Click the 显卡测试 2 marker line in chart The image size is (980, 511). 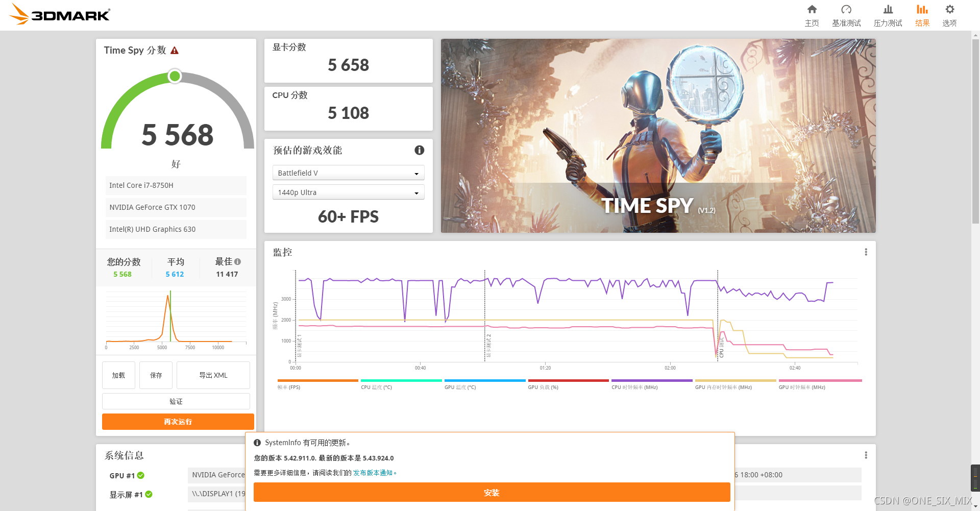[485, 315]
